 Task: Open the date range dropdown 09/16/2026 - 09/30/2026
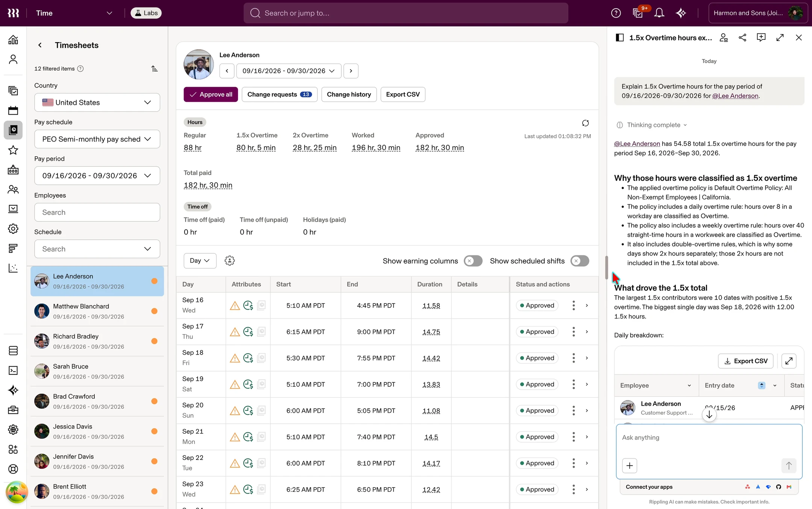click(289, 71)
